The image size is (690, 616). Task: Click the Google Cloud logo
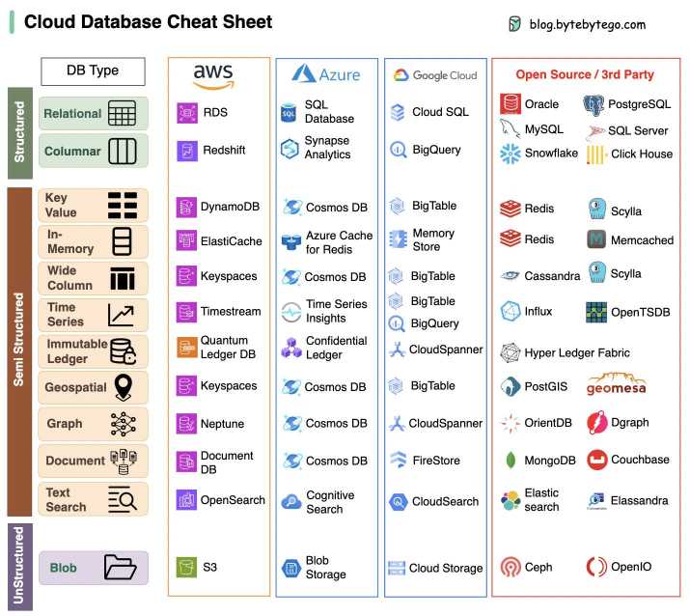coord(435,75)
